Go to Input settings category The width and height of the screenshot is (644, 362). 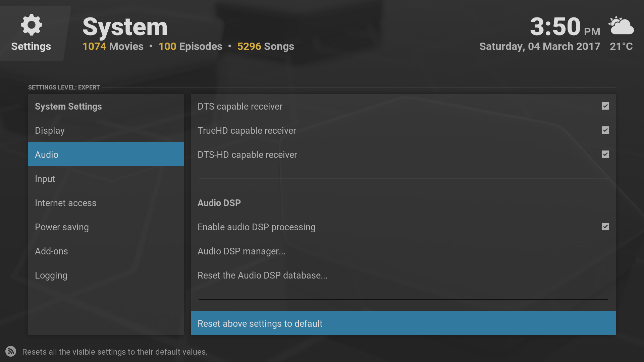pyautogui.click(x=45, y=179)
